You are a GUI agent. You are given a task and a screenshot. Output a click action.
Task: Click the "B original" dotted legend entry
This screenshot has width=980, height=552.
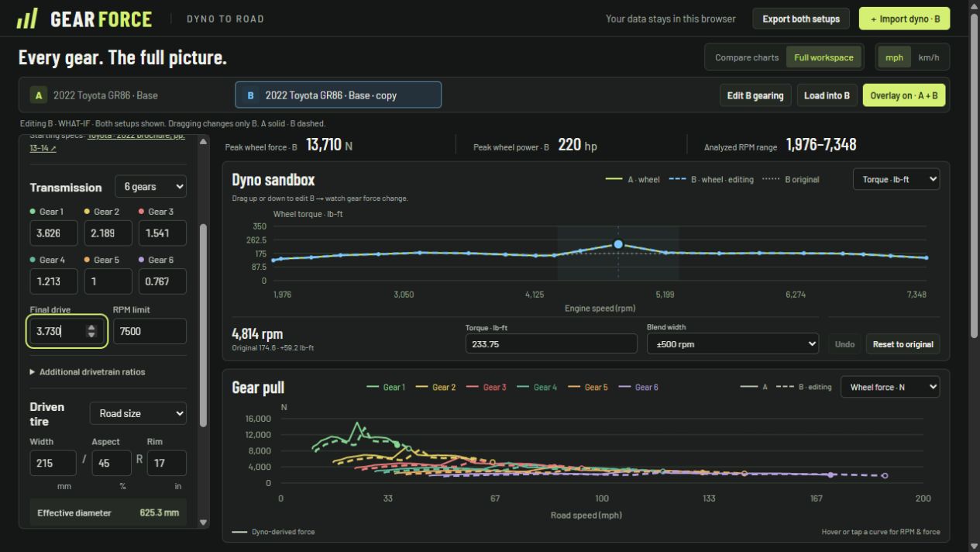(x=790, y=179)
